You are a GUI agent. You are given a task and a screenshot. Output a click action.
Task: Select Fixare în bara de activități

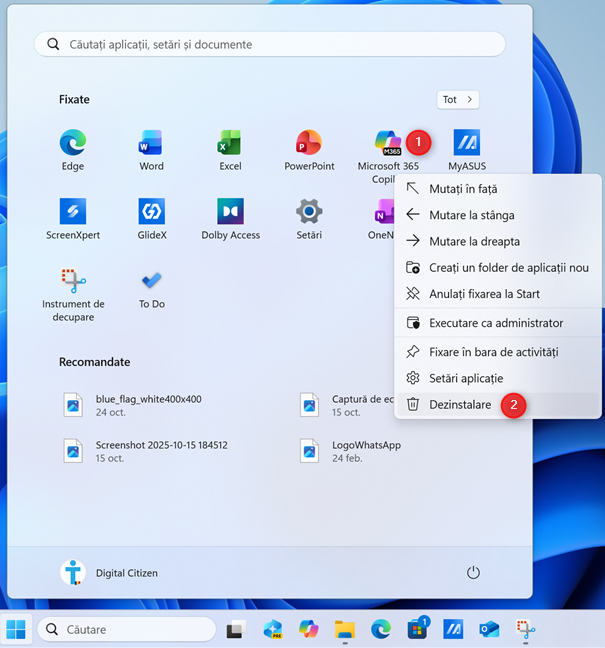(x=498, y=352)
